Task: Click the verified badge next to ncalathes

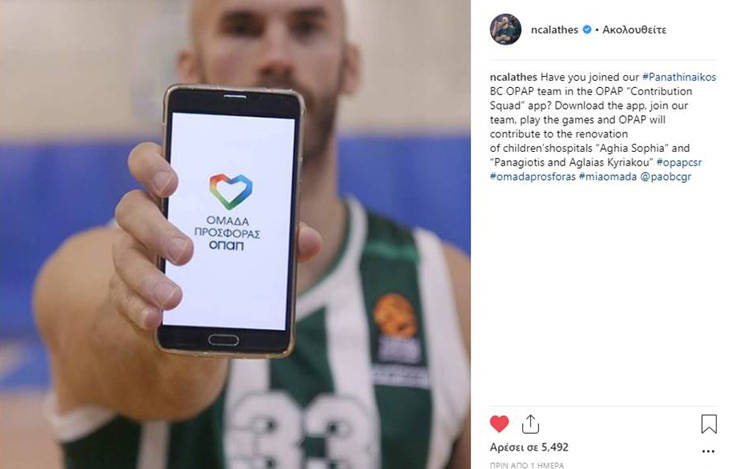Action: [586, 30]
